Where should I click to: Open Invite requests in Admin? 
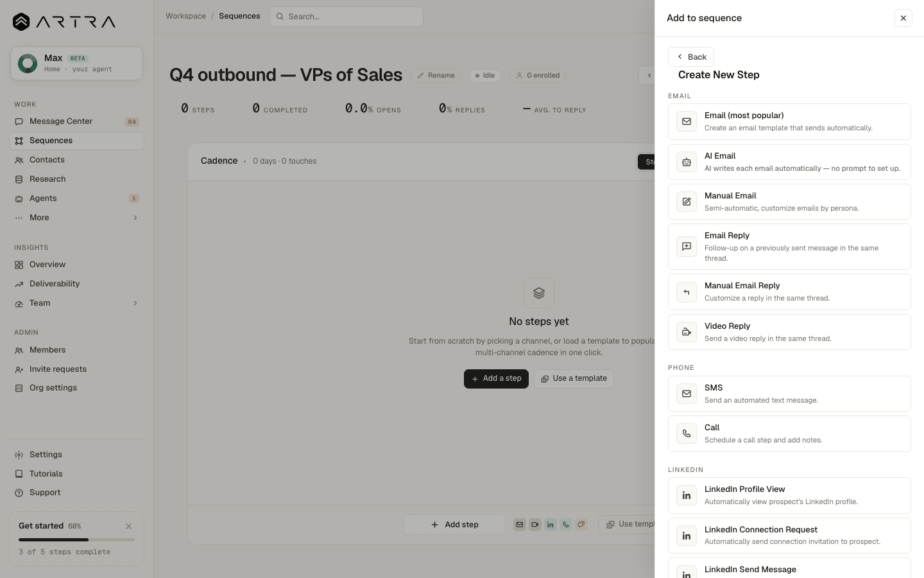[x=77, y=369]
